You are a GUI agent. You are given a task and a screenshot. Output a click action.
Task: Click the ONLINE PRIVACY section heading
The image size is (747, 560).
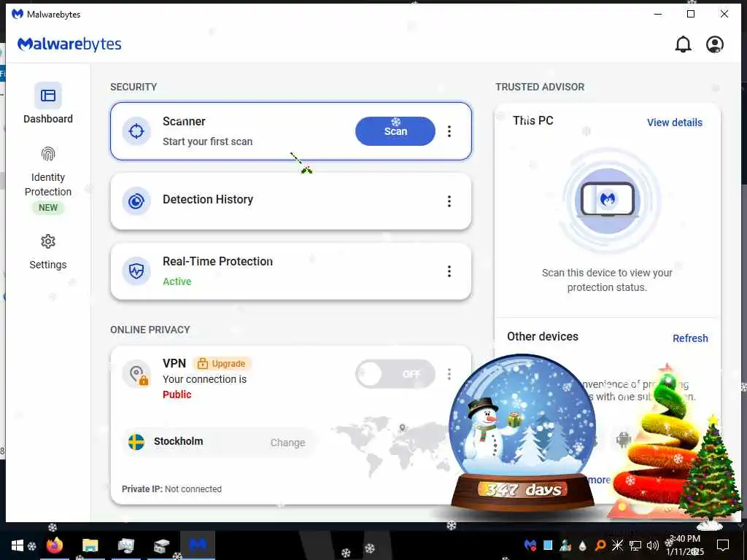(x=150, y=330)
